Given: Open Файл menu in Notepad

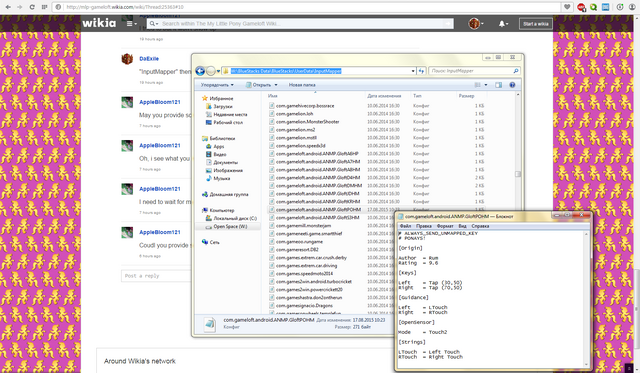Looking at the screenshot, I should tap(405, 226).
